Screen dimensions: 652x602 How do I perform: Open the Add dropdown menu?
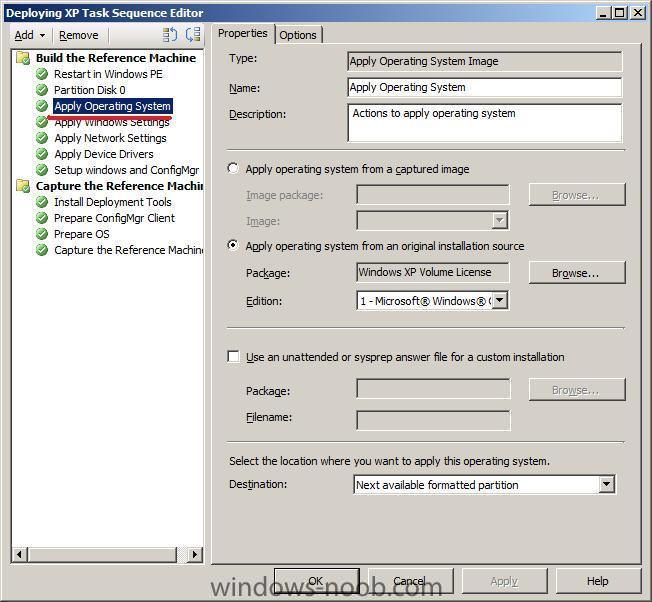tap(30, 35)
